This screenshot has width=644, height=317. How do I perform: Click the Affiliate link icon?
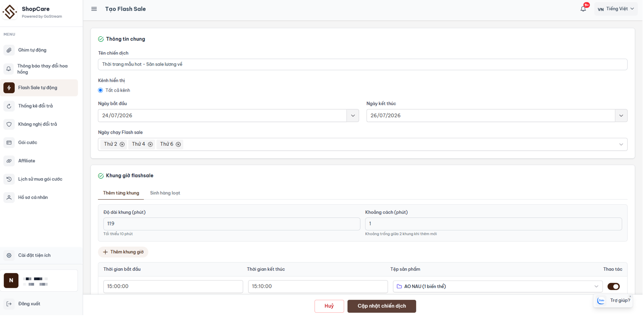(x=9, y=161)
